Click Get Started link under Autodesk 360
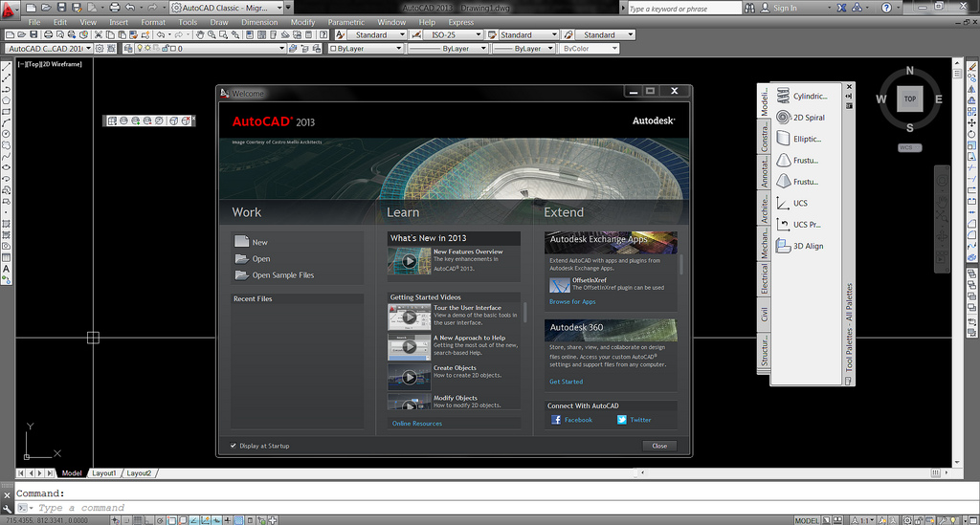The image size is (980, 525). [566, 382]
